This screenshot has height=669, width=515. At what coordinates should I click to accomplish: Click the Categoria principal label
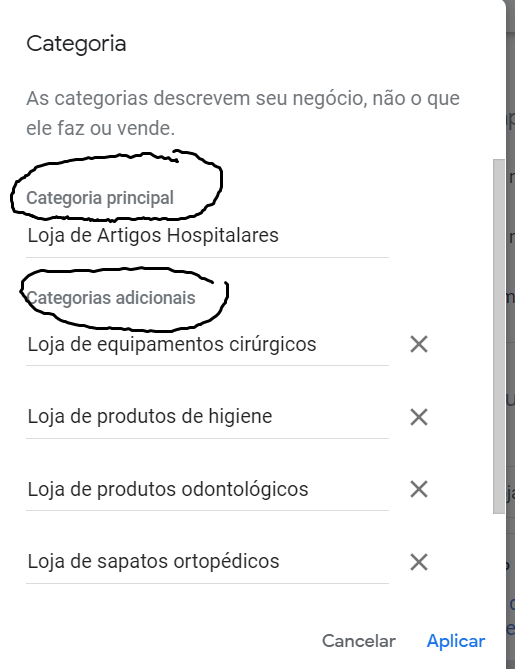click(x=100, y=198)
